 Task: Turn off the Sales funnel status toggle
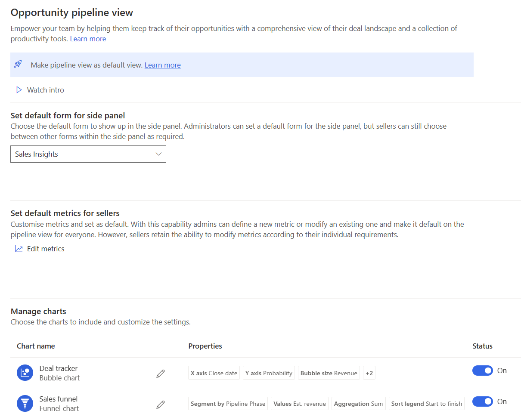click(x=482, y=401)
